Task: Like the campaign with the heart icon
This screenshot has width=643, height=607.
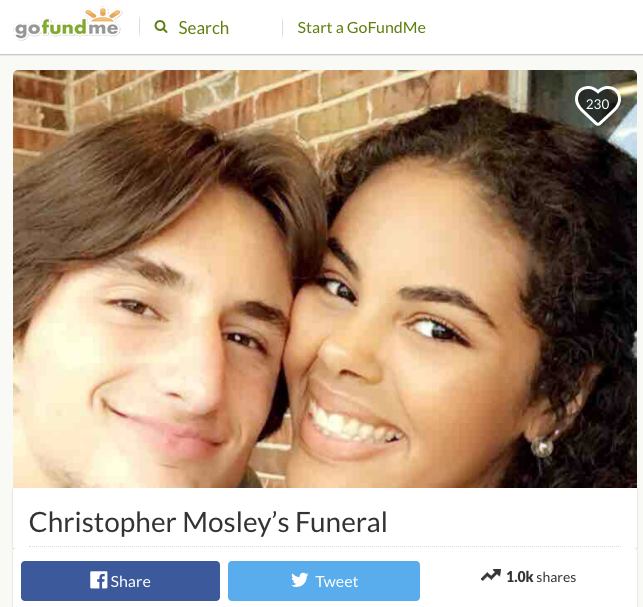Action: [x=597, y=105]
